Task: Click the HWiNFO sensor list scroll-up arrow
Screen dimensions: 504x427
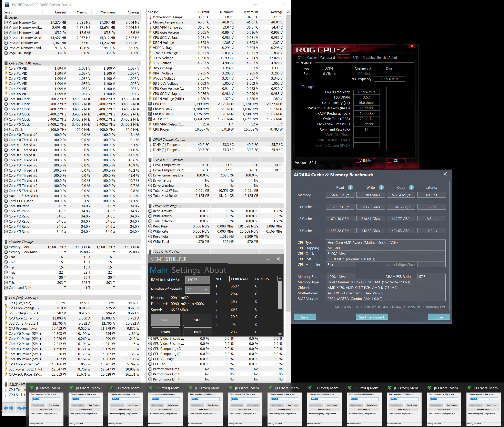Action: (x=288, y=12)
